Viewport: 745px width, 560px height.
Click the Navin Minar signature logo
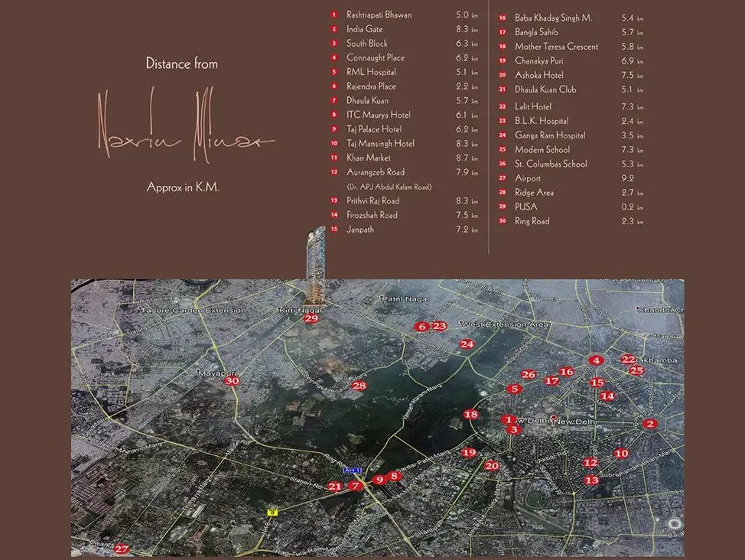pos(185,125)
